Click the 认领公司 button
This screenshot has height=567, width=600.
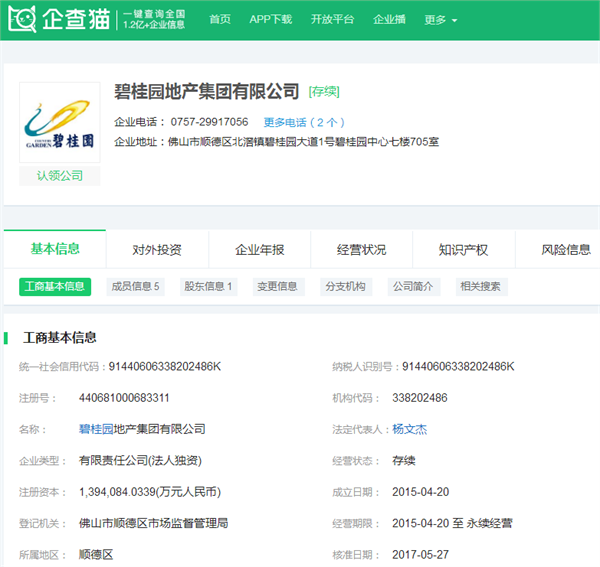point(60,176)
